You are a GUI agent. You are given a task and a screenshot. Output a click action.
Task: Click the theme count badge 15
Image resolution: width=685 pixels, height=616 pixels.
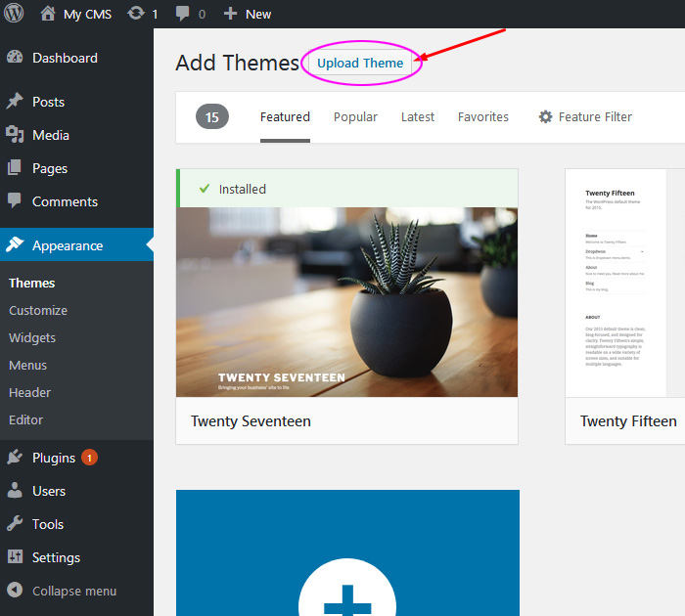pyautogui.click(x=212, y=116)
